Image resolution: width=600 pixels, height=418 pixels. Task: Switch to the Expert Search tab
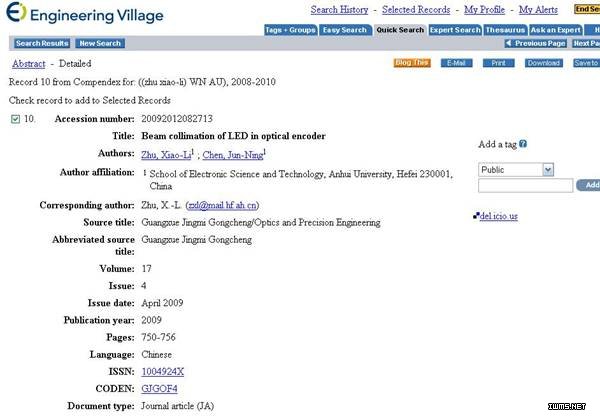[x=454, y=30]
